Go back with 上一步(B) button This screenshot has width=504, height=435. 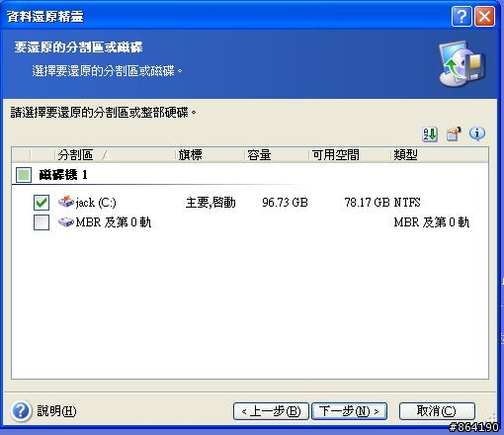271,411
